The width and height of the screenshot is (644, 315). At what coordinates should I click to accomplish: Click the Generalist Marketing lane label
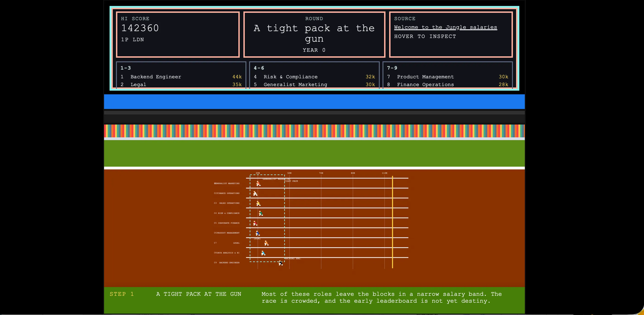click(227, 183)
